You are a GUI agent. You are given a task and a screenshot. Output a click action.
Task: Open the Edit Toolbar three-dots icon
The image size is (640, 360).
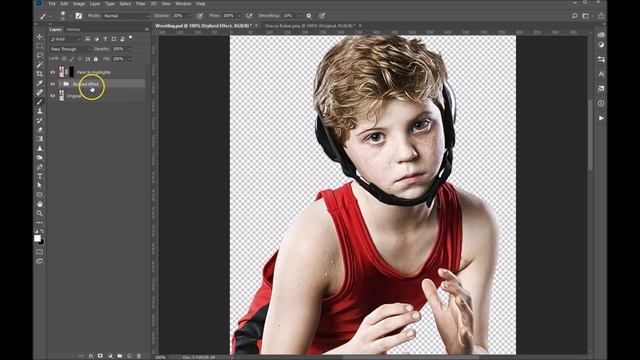(x=40, y=222)
